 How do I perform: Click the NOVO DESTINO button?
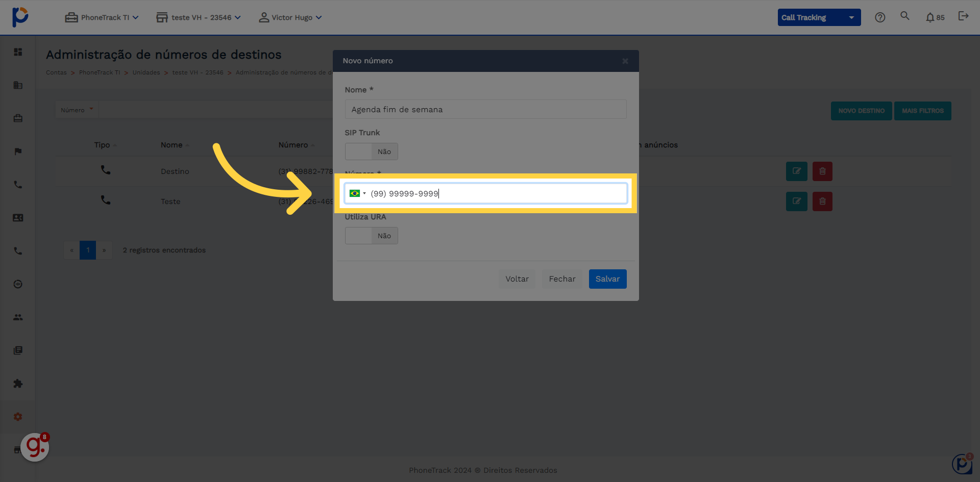pyautogui.click(x=861, y=111)
